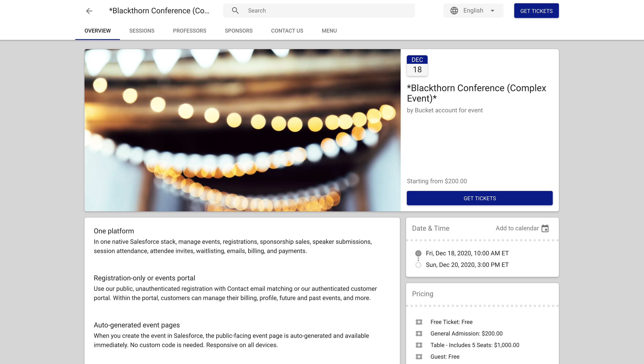Click 'Auto-generated event pages' heading
The width and height of the screenshot is (644, 364).
point(137,325)
